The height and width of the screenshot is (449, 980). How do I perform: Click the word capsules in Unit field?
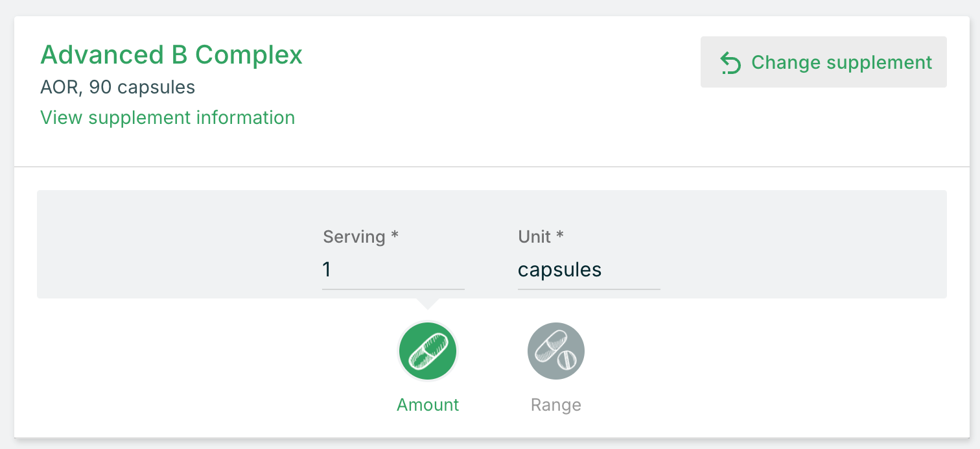coord(560,270)
